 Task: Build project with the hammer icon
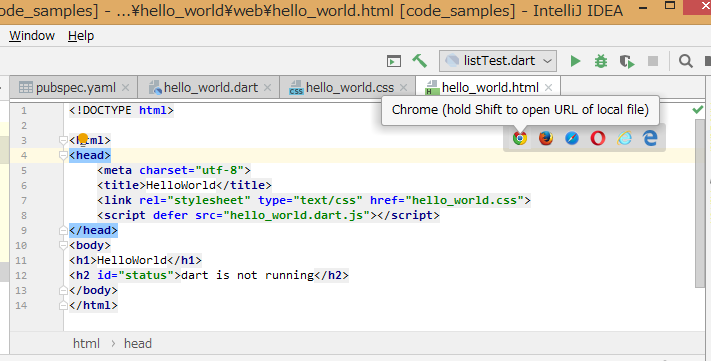click(x=419, y=60)
